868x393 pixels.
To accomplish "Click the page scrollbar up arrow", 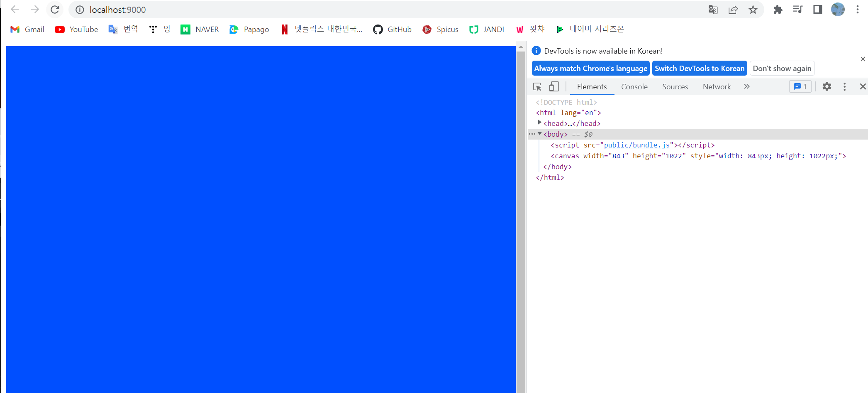I will 521,47.
